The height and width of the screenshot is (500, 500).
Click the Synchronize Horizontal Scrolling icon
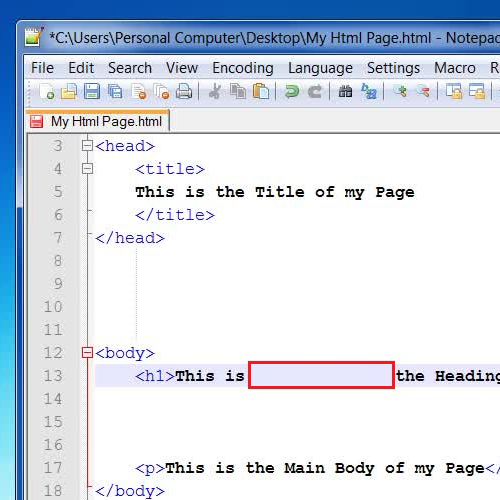coord(477,91)
